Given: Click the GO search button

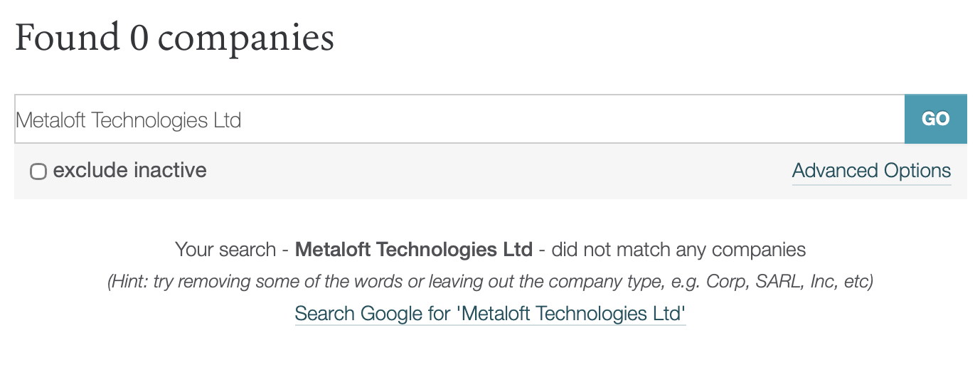Looking at the screenshot, I should click(935, 119).
